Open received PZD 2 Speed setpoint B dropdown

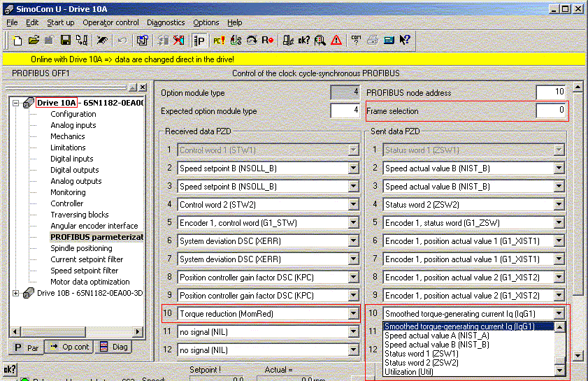click(x=353, y=168)
